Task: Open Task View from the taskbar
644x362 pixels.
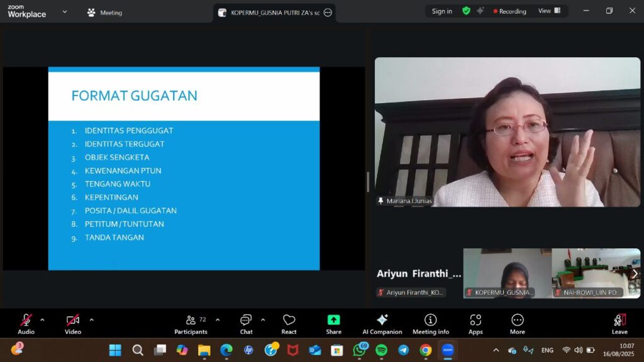Action: 160,350
